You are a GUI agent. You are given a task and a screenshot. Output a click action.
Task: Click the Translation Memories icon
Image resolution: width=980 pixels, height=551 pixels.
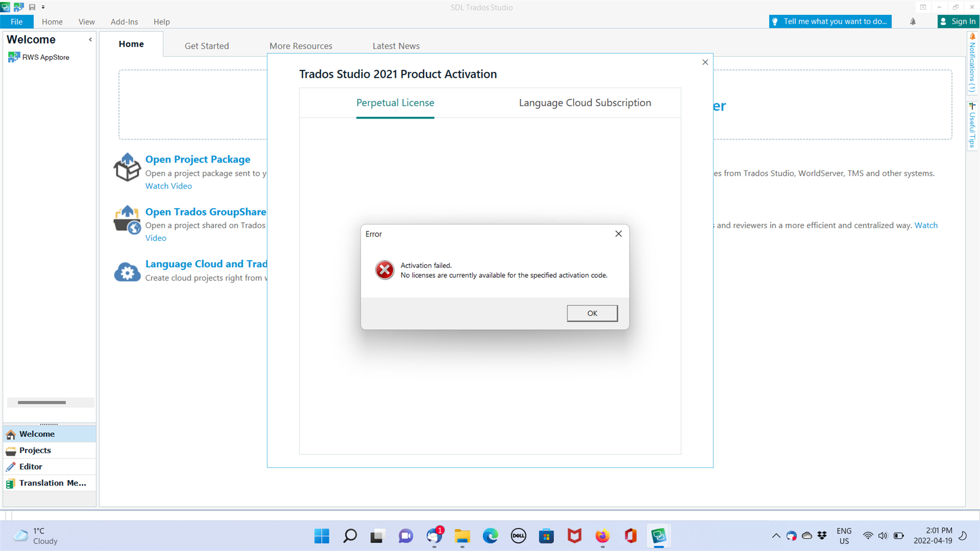pyautogui.click(x=11, y=483)
